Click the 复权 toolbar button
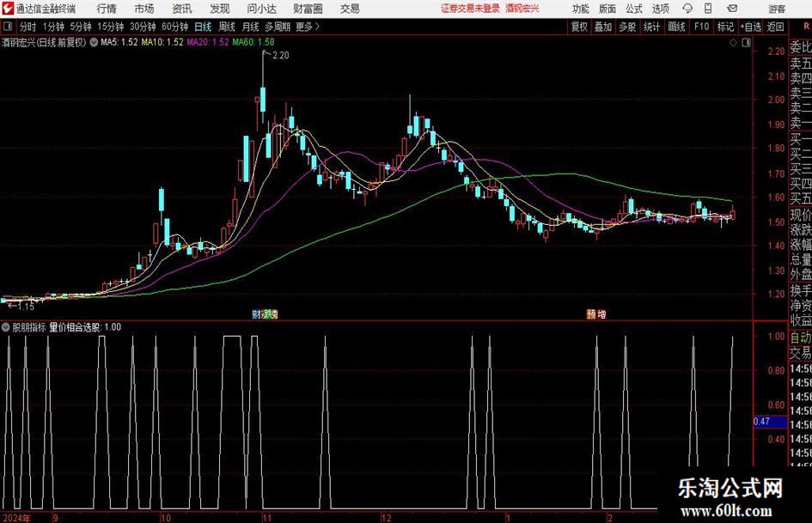The height and width of the screenshot is (523, 812). (x=579, y=27)
